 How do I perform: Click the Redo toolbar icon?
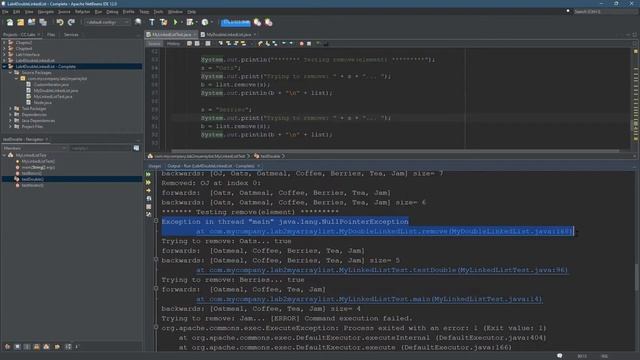71,22
